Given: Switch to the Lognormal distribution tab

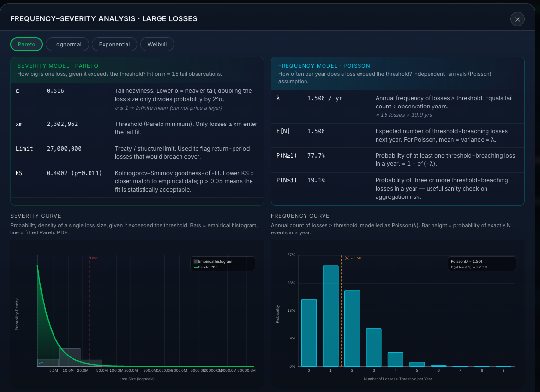Looking at the screenshot, I should (x=67, y=44).
